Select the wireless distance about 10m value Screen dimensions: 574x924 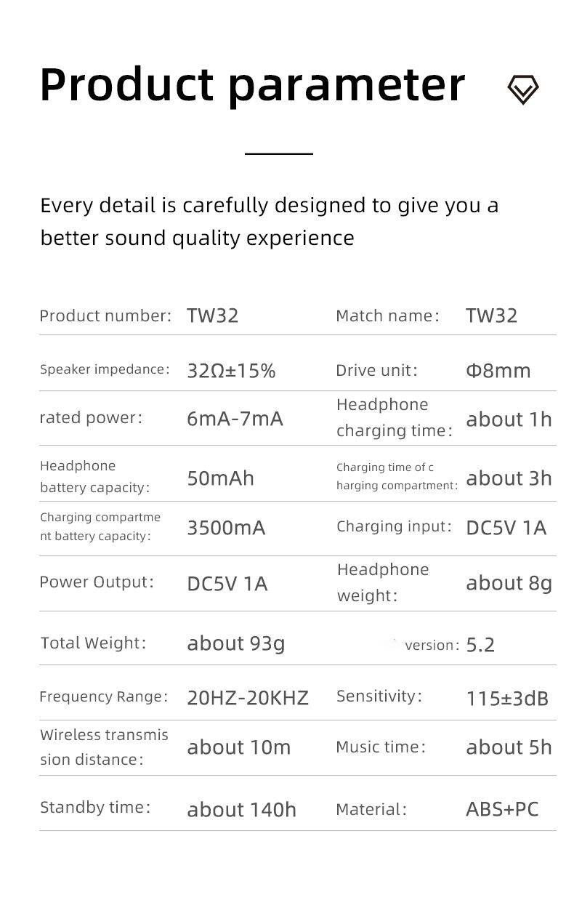(238, 747)
